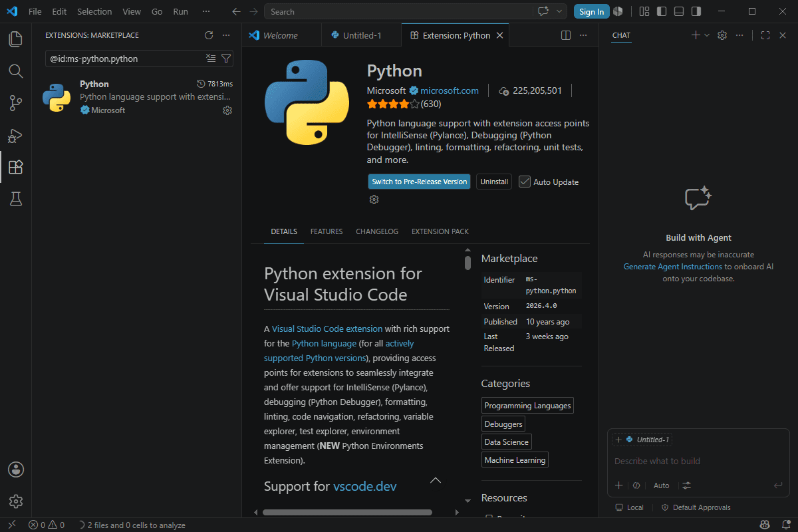Switch to the Welcome tab
Viewport: 798px width, 532px height.
[281, 35]
